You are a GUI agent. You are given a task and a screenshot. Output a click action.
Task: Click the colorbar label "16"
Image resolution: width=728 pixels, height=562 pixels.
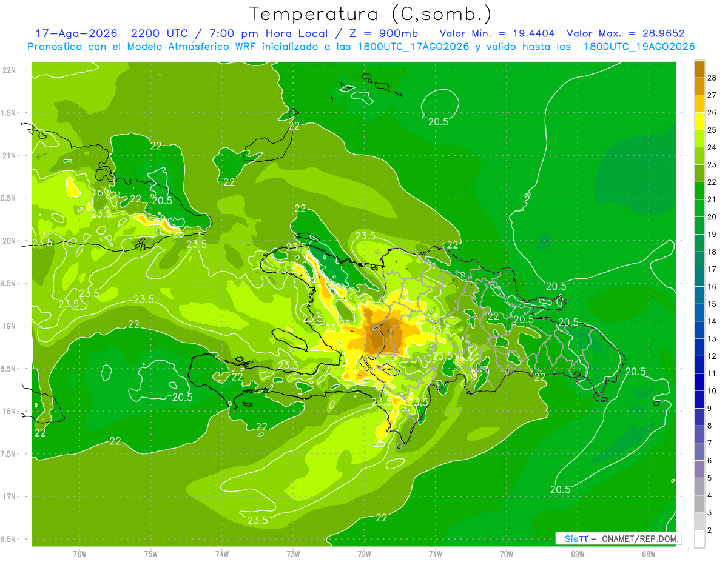coord(712,287)
